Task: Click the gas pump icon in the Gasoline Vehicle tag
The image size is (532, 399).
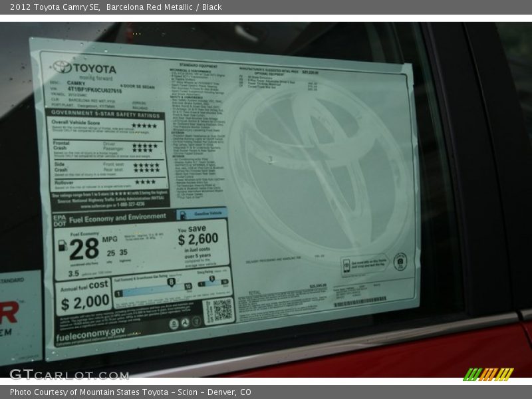Action: click(182, 215)
